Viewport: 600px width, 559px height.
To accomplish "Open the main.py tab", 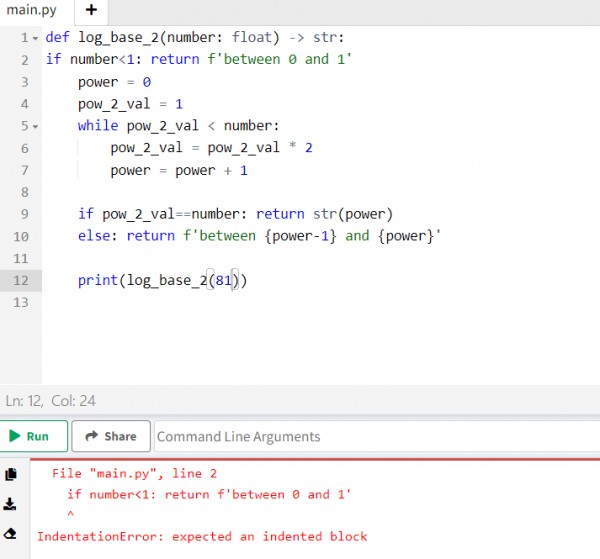I will [x=32, y=10].
